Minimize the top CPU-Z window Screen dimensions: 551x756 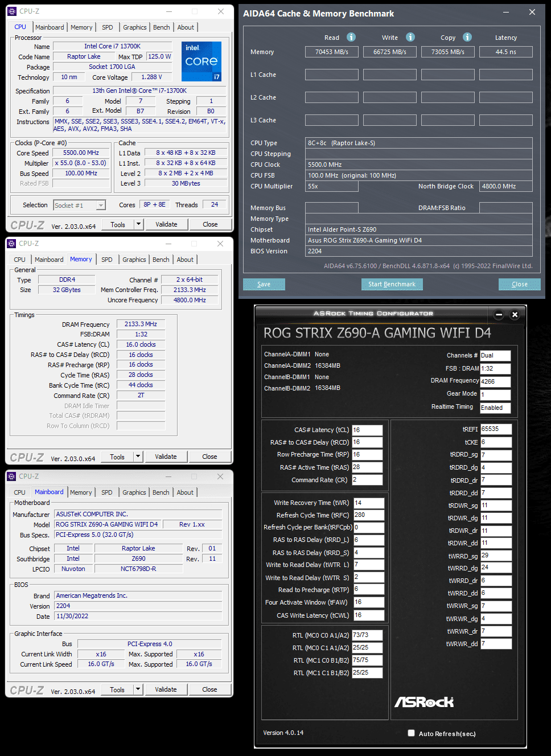170,11
